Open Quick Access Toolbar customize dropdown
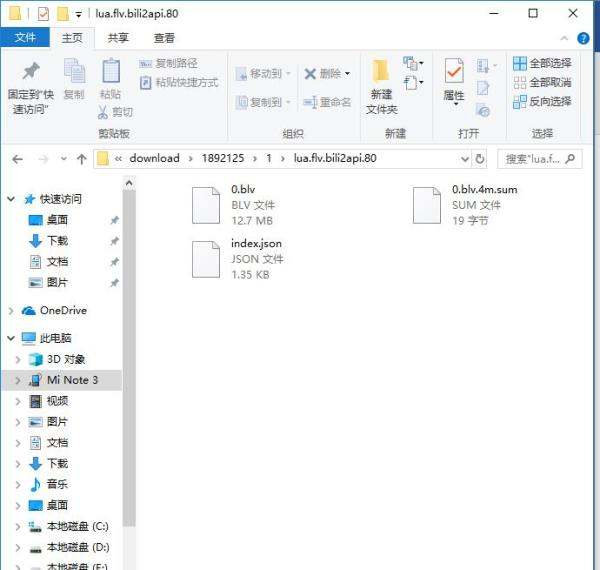This screenshot has height=570, width=600. coord(78,15)
